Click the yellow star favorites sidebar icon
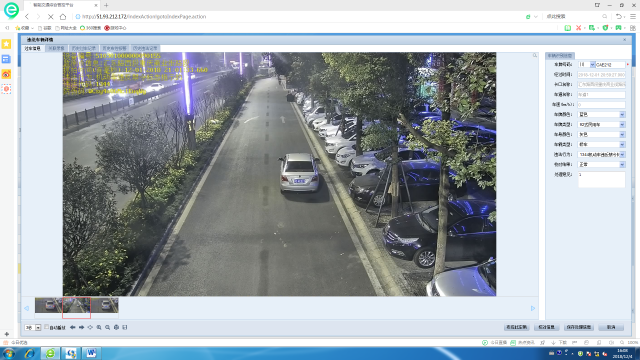The image size is (640, 360). (6, 44)
